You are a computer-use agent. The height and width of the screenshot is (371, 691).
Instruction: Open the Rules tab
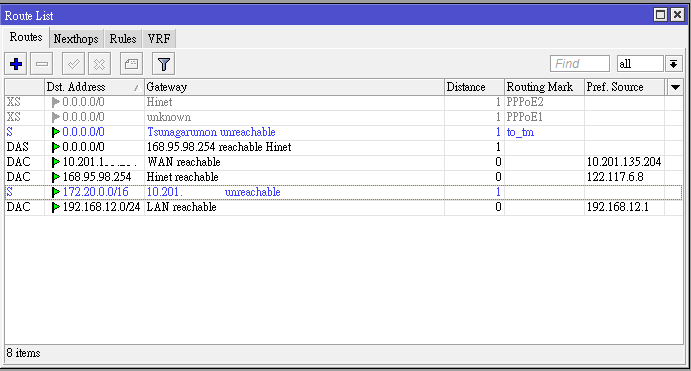[123, 39]
